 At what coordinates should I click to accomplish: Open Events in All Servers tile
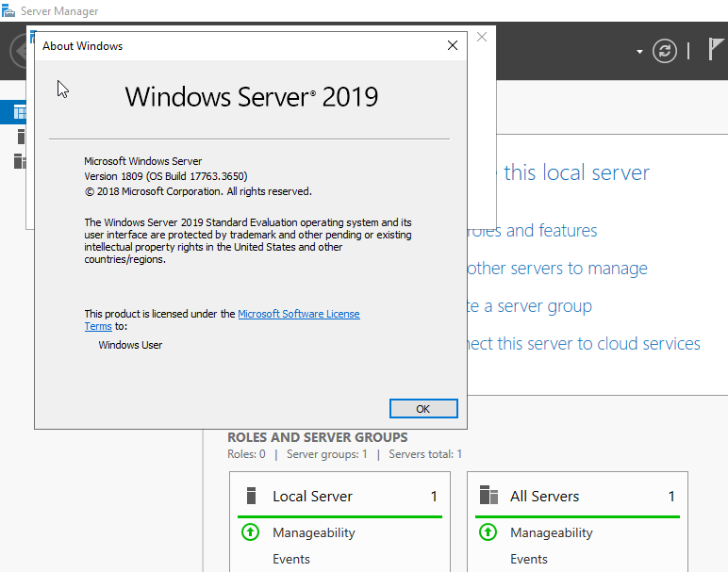click(x=529, y=559)
